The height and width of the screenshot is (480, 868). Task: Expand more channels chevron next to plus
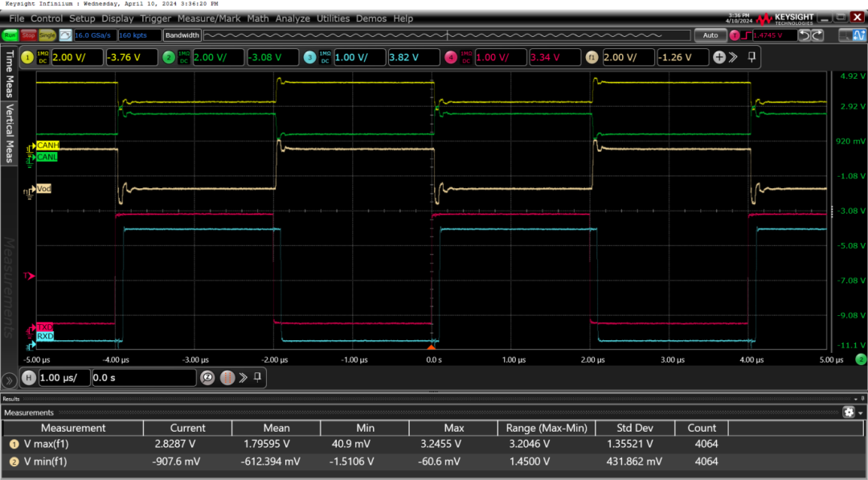pyautogui.click(x=733, y=57)
